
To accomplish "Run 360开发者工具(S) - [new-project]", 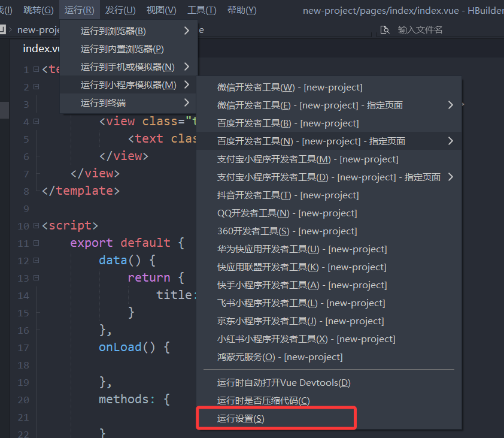I will coord(329,231).
